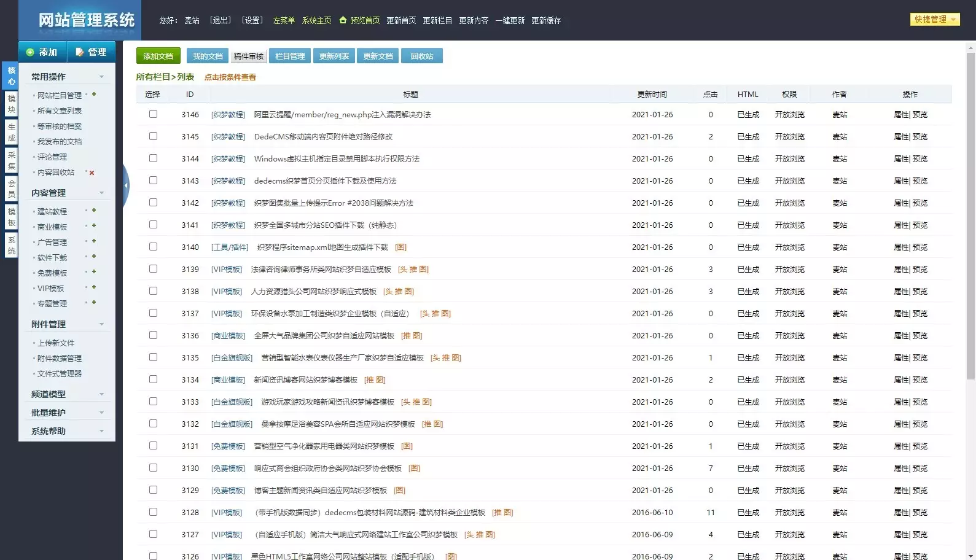Click 退出 in the top bar
The width and height of the screenshot is (976, 560).
[x=221, y=20]
